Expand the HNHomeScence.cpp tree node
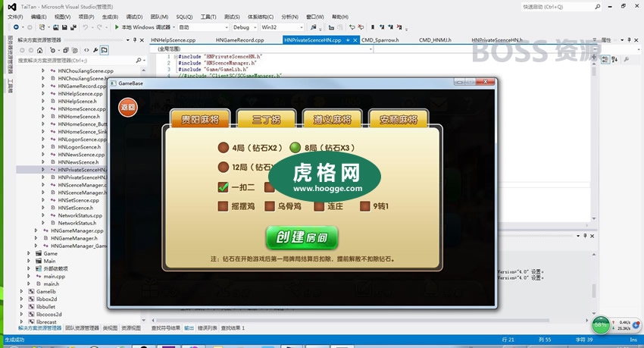This screenshot has width=644, height=348. coord(42,109)
